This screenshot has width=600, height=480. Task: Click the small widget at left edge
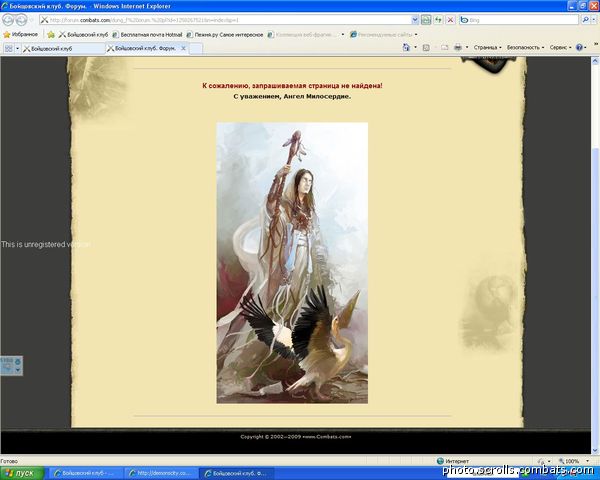[11, 366]
